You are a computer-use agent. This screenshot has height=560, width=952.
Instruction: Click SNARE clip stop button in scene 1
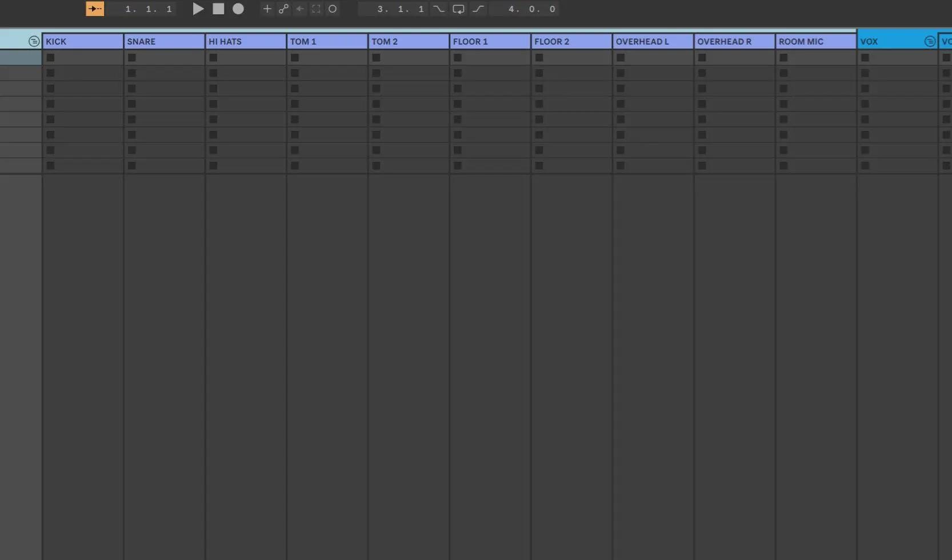pyautogui.click(x=132, y=58)
